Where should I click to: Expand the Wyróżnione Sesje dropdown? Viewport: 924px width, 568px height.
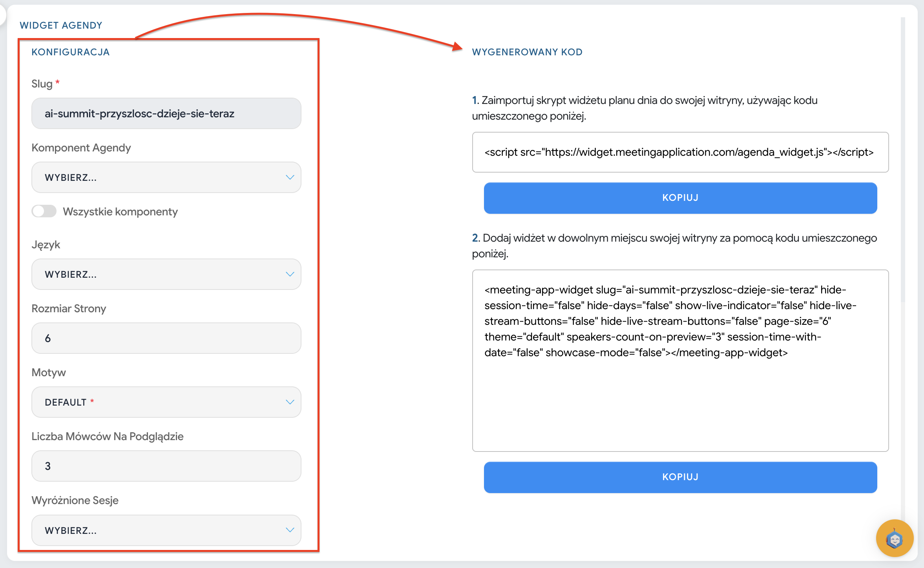[166, 530]
